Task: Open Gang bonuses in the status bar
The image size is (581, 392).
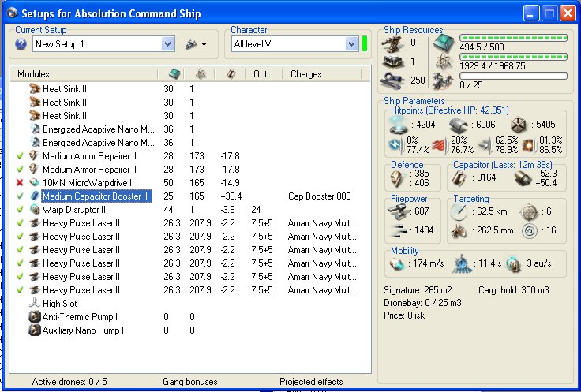Action: [x=190, y=382]
